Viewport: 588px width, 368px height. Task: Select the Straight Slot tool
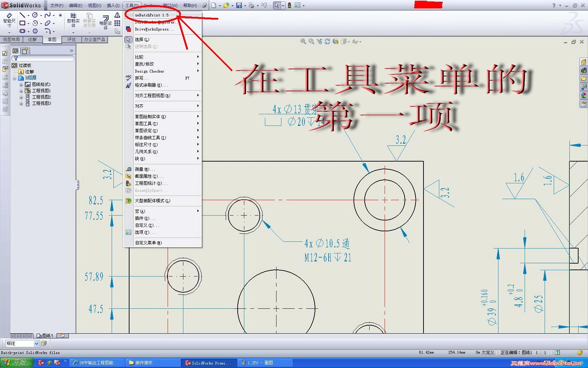click(22, 31)
